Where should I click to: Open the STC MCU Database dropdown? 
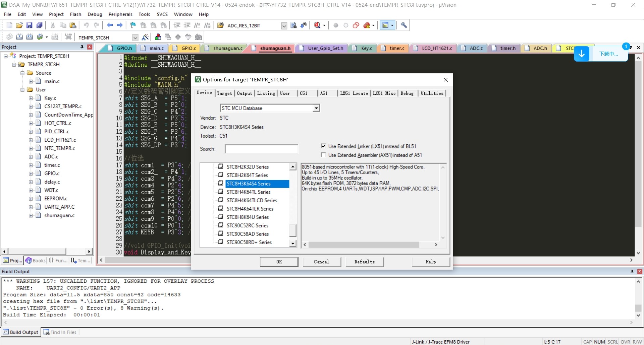[316, 108]
